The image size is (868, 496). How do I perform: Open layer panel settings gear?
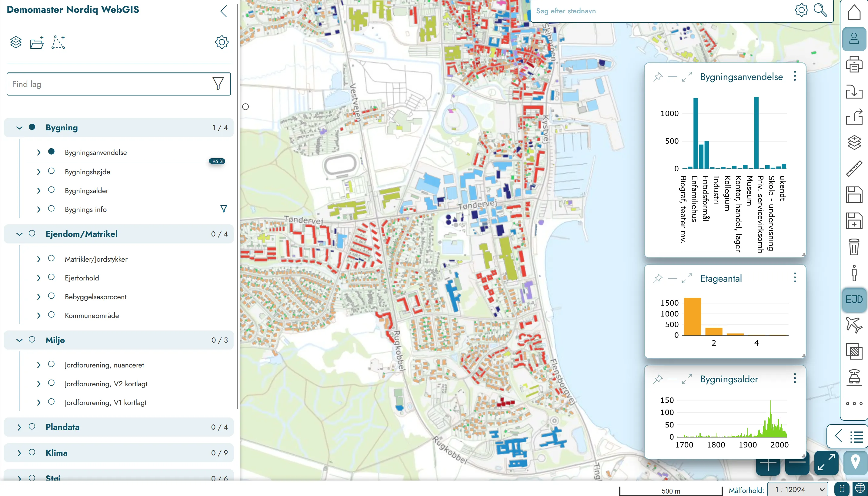pos(222,42)
